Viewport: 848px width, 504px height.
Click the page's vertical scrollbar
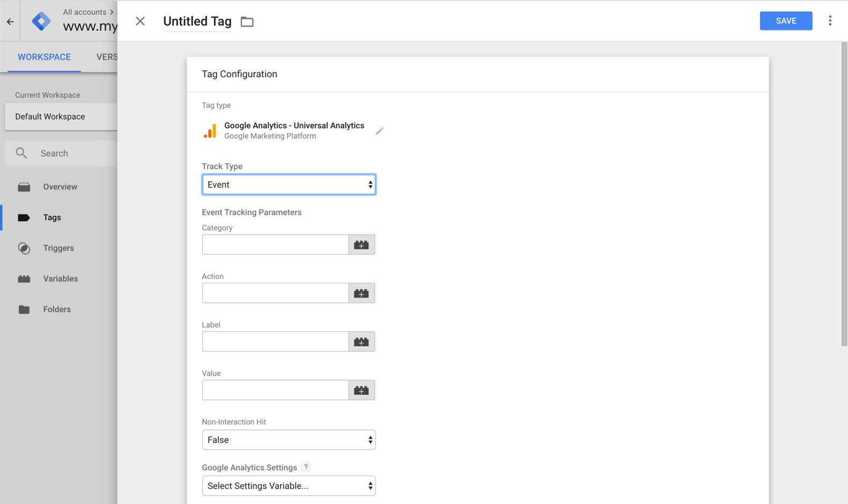coord(844,193)
